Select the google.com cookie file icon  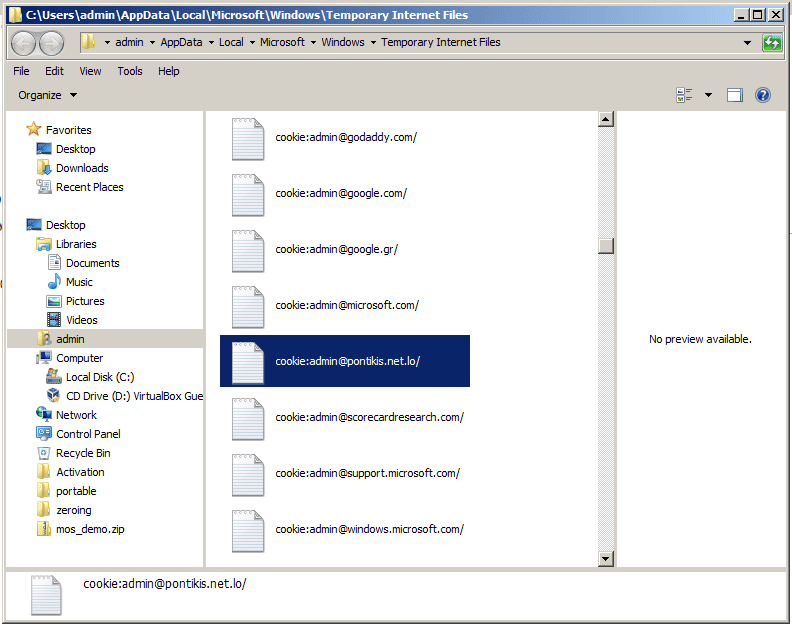pos(248,195)
